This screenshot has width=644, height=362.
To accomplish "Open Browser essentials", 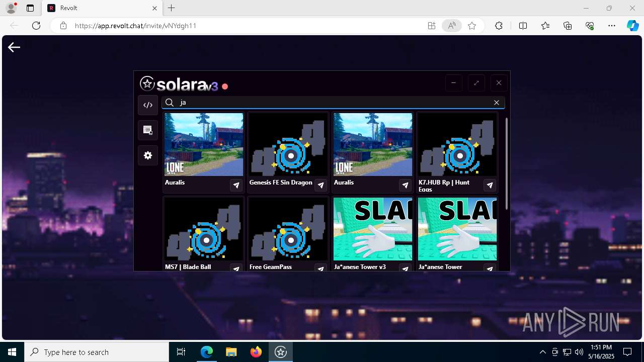I will [590, 26].
